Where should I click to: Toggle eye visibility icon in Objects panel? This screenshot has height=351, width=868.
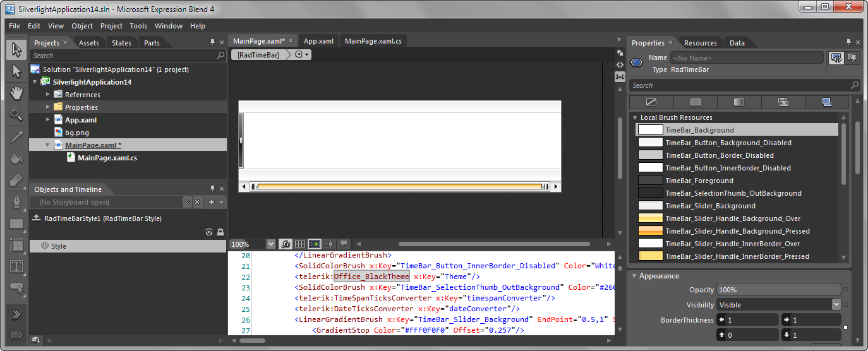[x=209, y=232]
